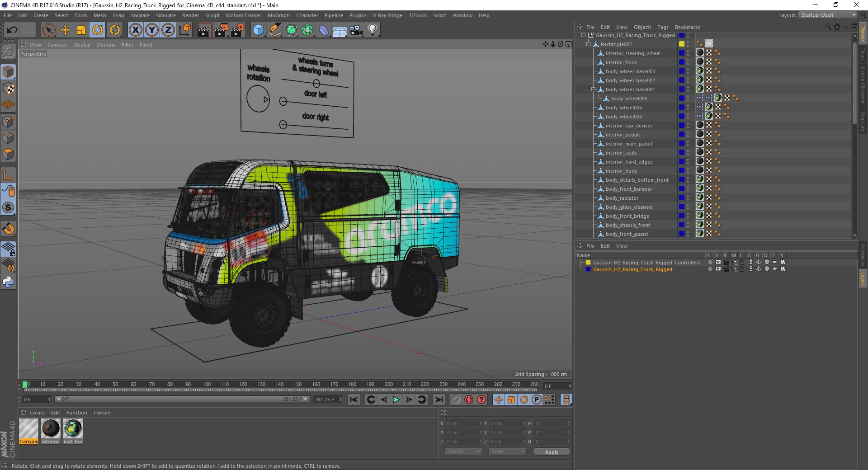Select the interior material thumbnail

(50, 431)
